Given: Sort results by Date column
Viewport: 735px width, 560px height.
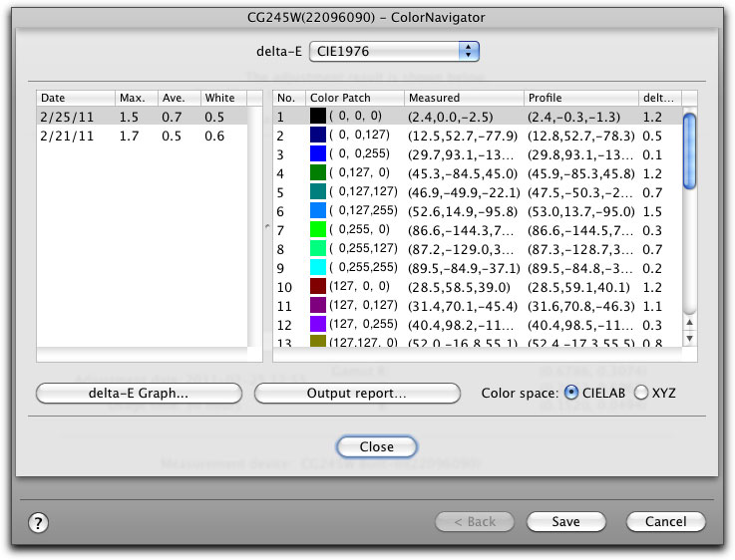Looking at the screenshot, I should tap(76, 98).
